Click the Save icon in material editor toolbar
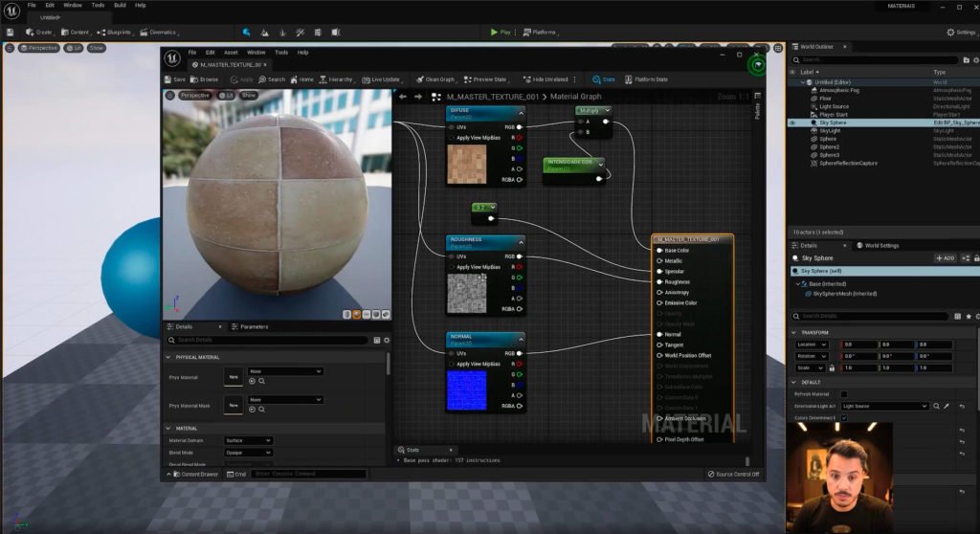Screen dimensions: 980x534 (x=175, y=79)
